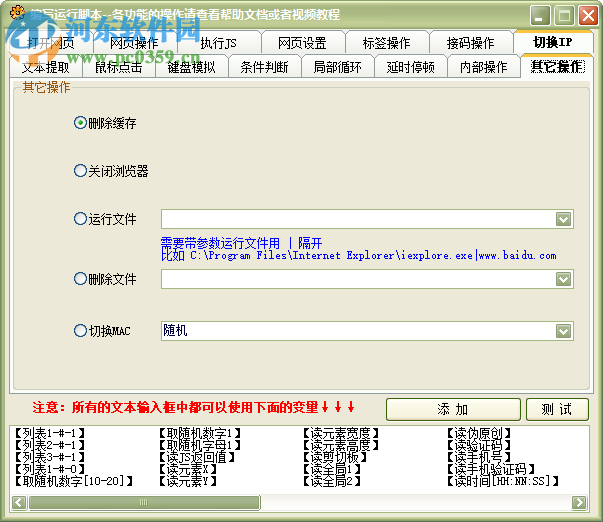
Task: Switch to the 切换IP tab
Action: [553, 42]
